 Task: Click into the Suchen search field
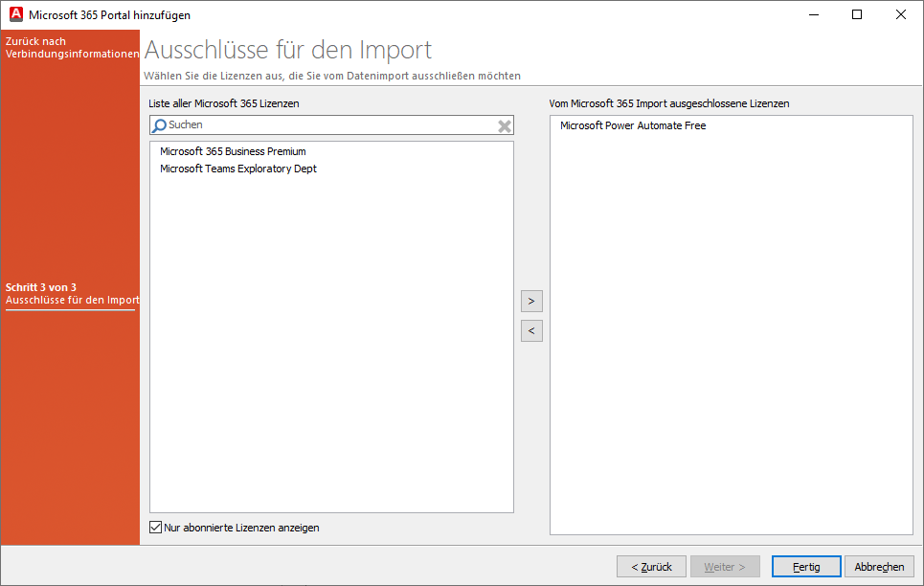click(x=306, y=124)
